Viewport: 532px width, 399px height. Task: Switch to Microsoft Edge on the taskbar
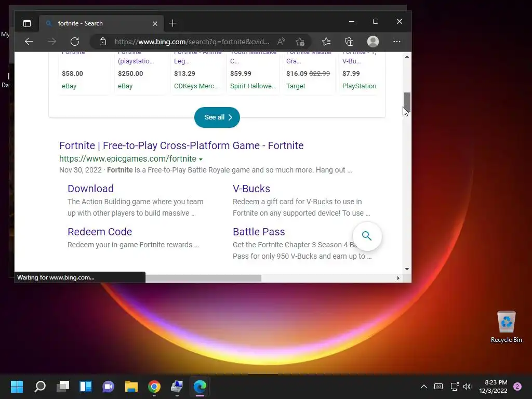200,387
